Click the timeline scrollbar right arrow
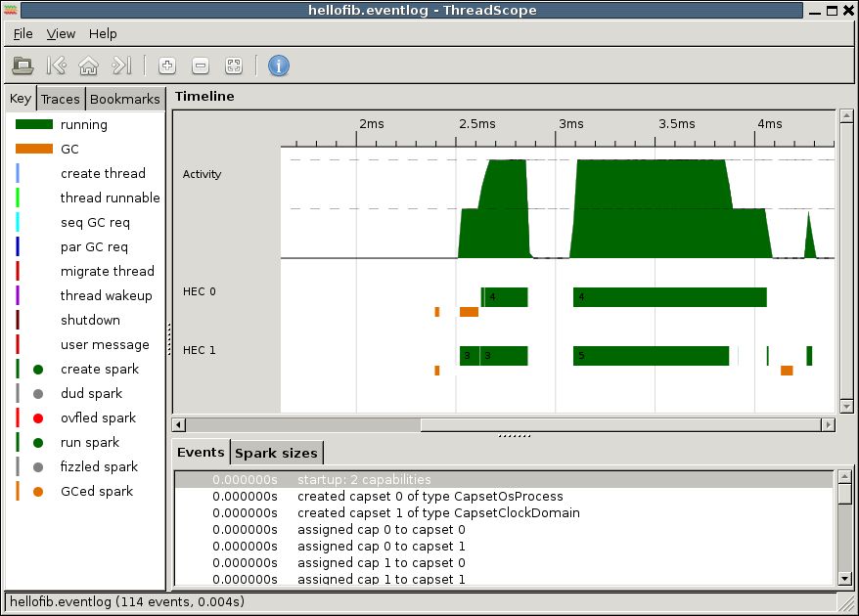859x616 pixels. (828, 424)
